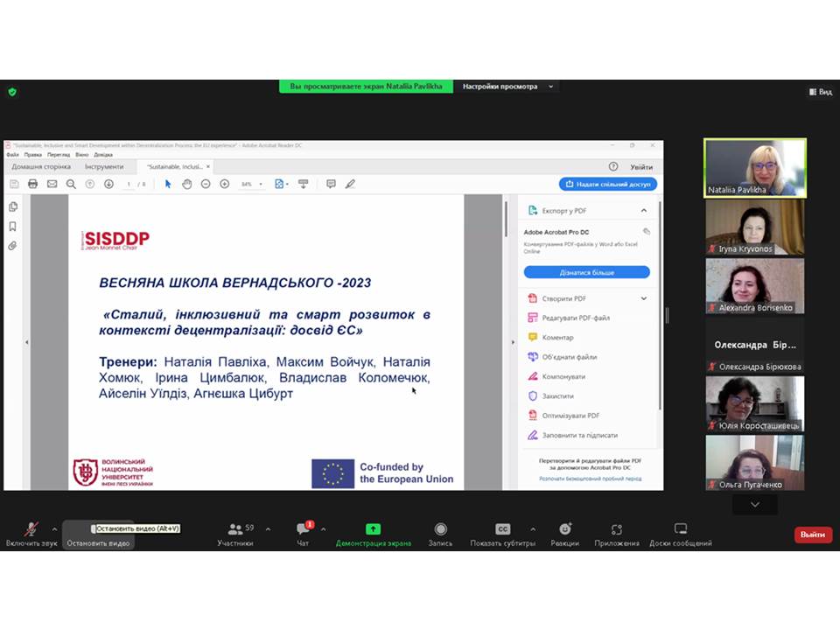Collapse the left navigation pane arrow

click(x=27, y=342)
